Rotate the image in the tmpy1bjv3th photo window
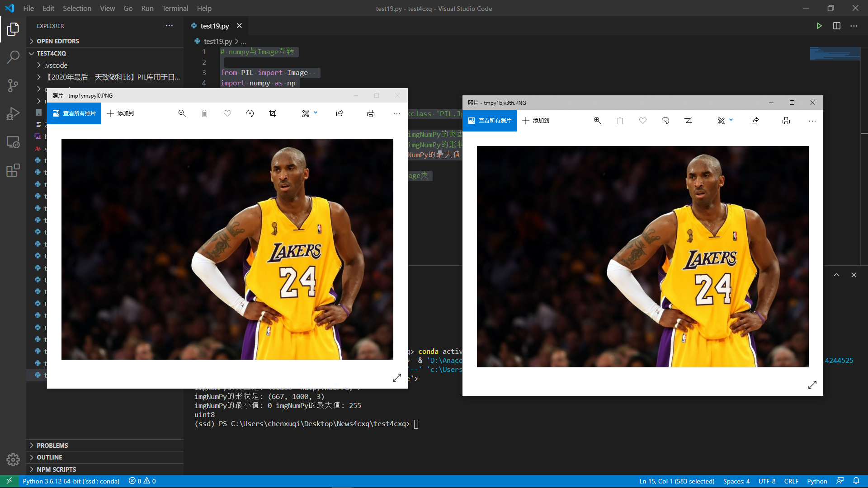868x488 pixels. [x=665, y=121]
